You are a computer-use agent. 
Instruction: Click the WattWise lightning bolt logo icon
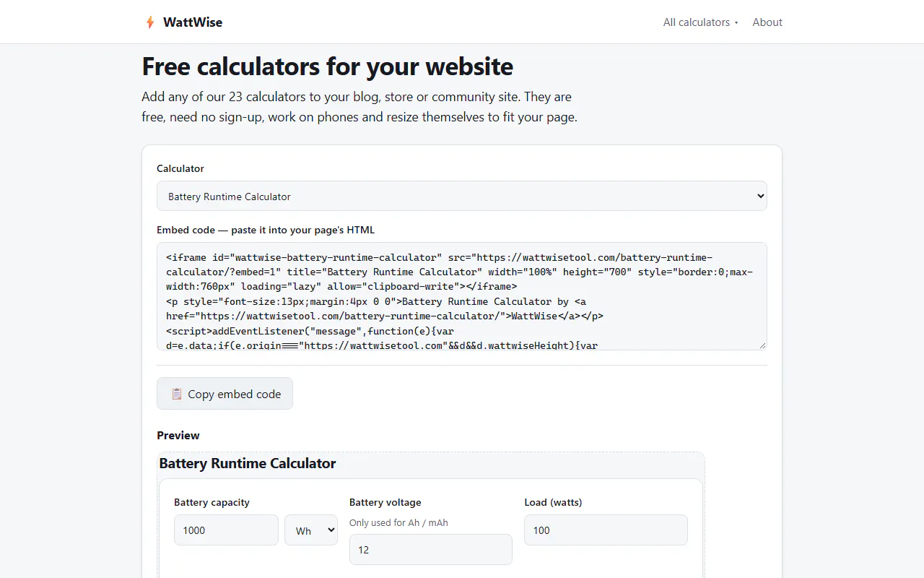click(x=150, y=22)
